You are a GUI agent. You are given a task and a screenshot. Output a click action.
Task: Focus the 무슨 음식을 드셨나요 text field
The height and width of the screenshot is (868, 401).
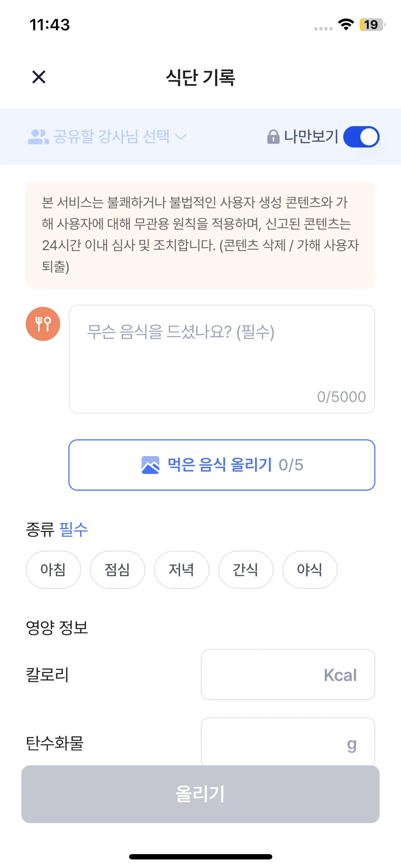tap(222, 359)
